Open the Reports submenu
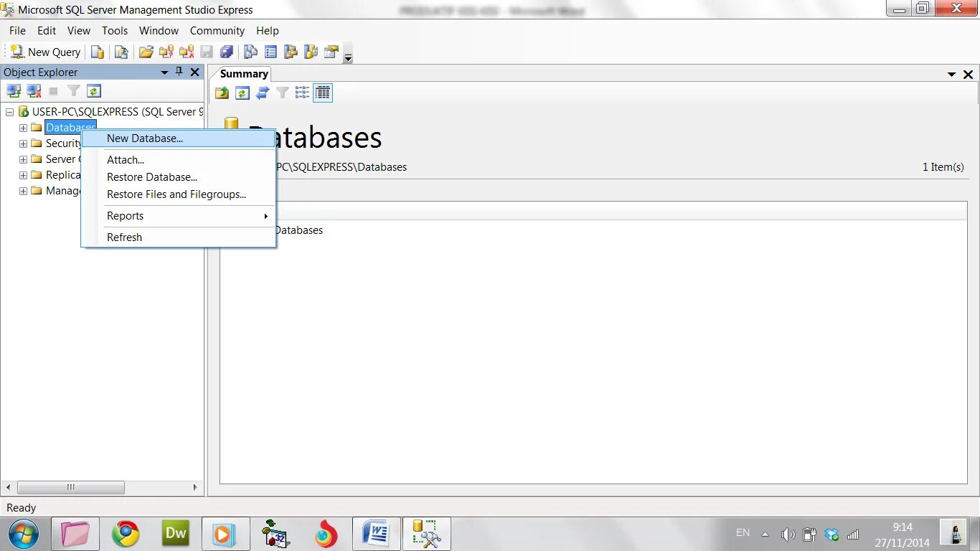 click(179, 216)
